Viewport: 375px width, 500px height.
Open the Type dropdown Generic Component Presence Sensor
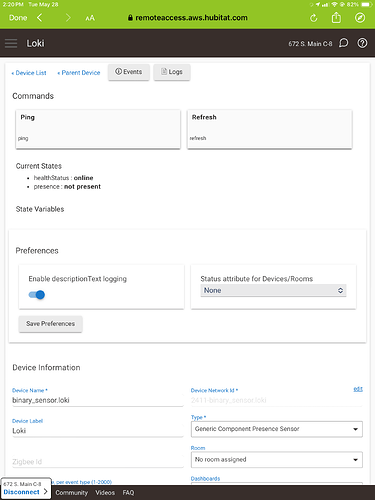277,429
